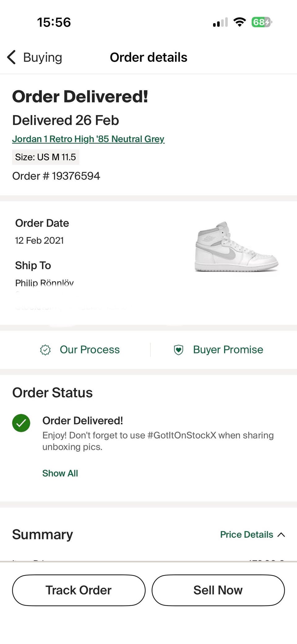This screenshot has width=297, height=644.
Task: Tap the Wi-Fi status icon
Action: click(239, 22)
